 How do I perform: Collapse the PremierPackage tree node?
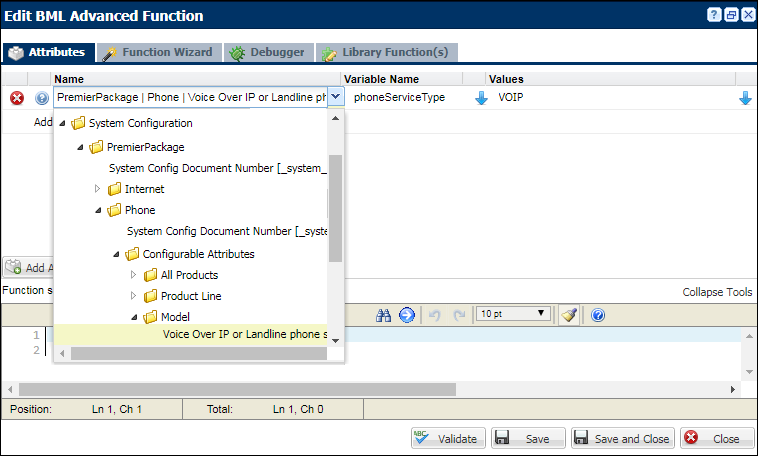point(80,147)
